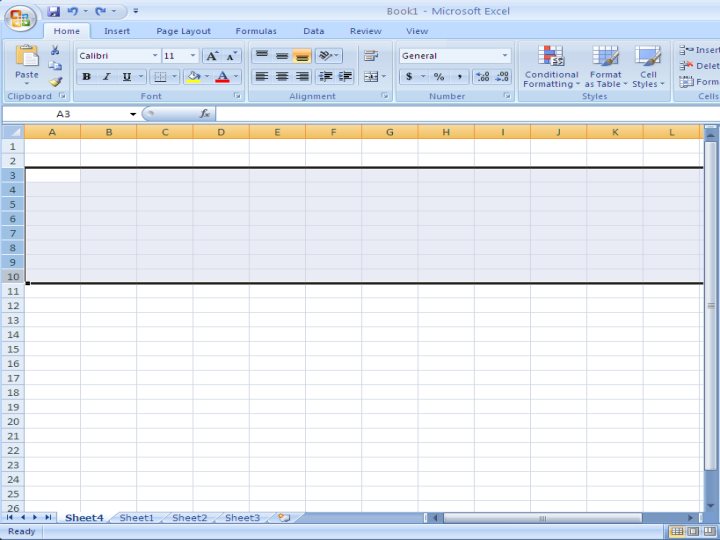Wrap text in the cells
Screen dimensions: 720x540
tap(371, 56)
